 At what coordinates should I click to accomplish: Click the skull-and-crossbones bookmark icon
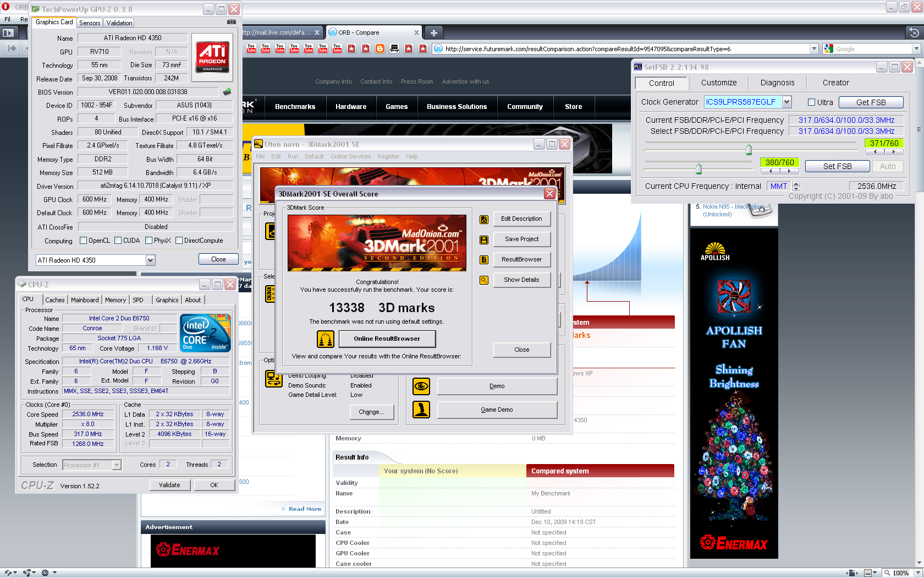[394, 48]
